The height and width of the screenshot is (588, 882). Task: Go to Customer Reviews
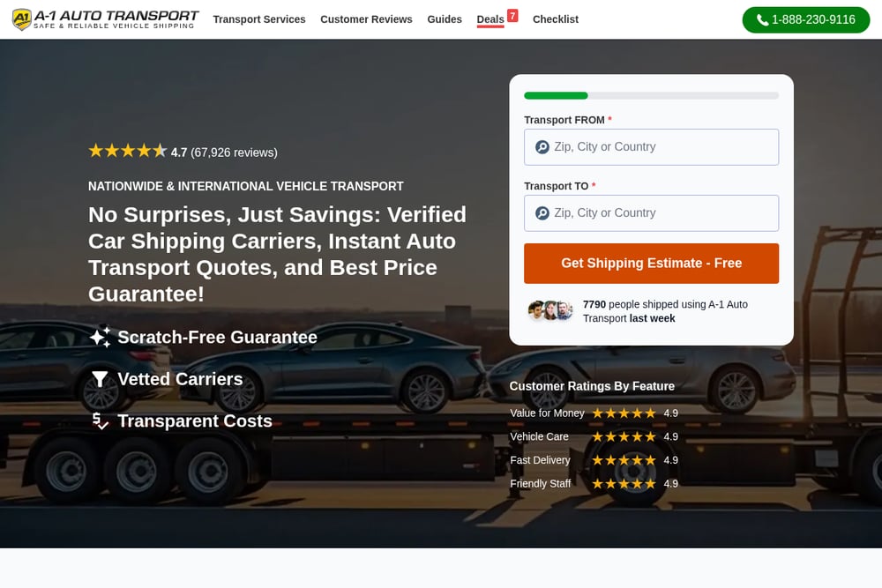click(x=366, y=19)
